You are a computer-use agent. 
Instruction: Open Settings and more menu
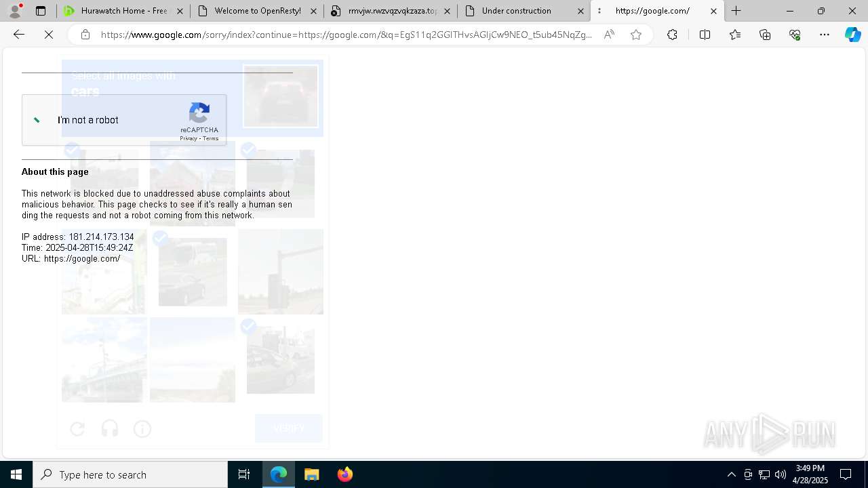pyautogui.click(x=825, y=35)
